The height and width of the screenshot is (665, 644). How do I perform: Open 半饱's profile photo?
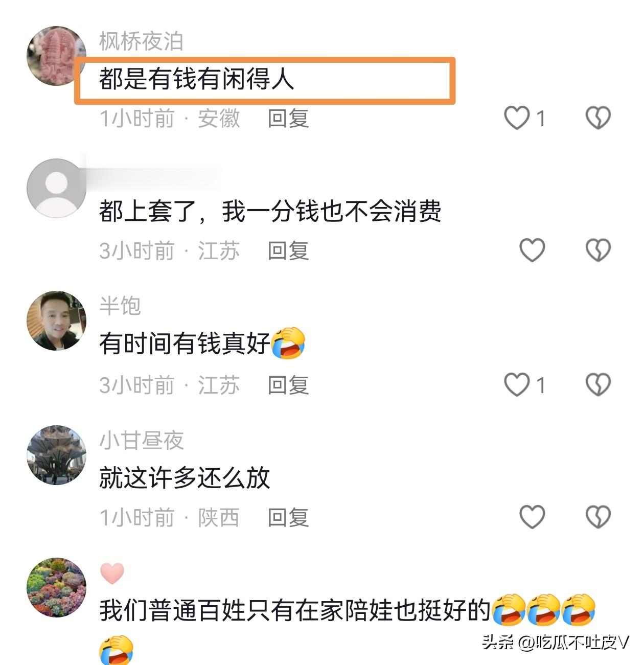click(x=56, y=320)
